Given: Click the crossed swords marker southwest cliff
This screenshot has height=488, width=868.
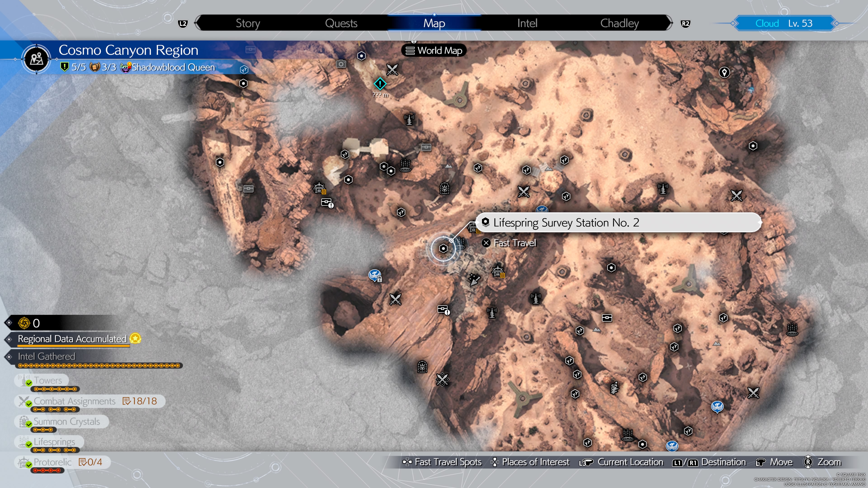Looking at the screenshot, I should [395, 299].
